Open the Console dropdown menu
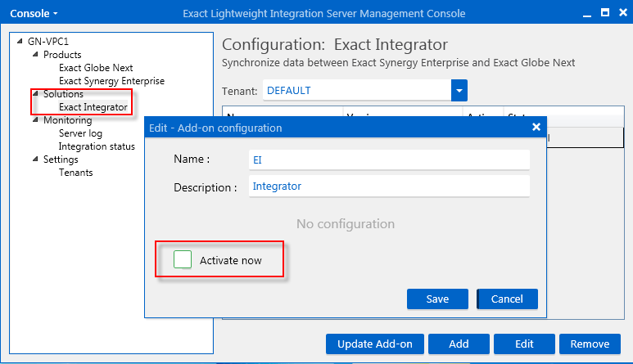Screen dimensions: 633x364 (34, 14)
